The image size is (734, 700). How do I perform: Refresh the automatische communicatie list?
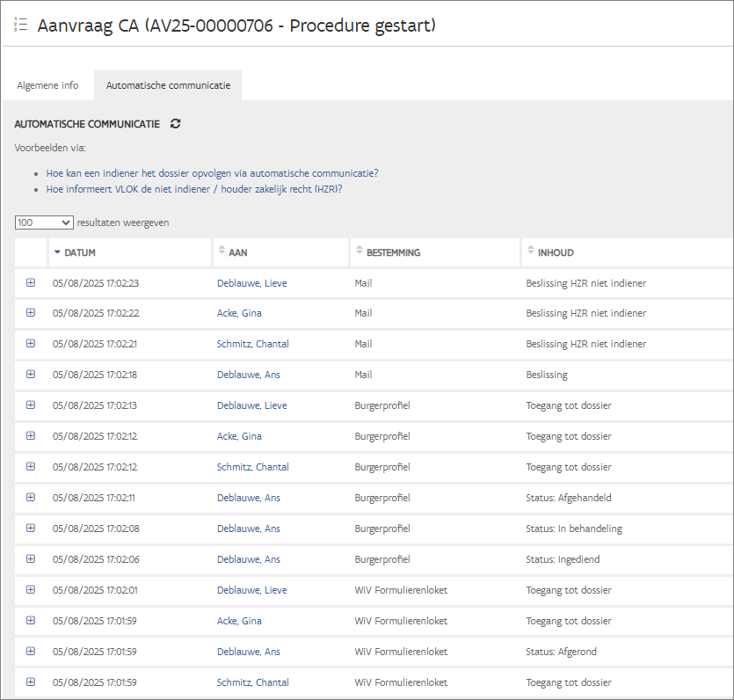176,124
